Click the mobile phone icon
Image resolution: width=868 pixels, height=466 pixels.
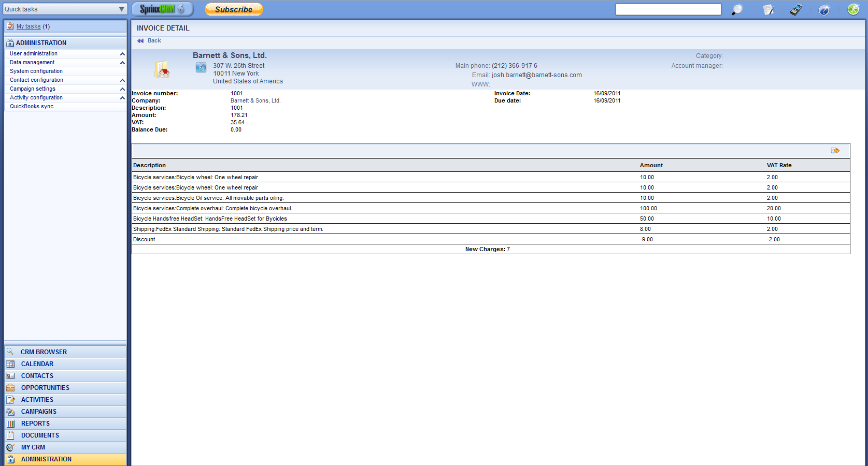pos(796,9)
